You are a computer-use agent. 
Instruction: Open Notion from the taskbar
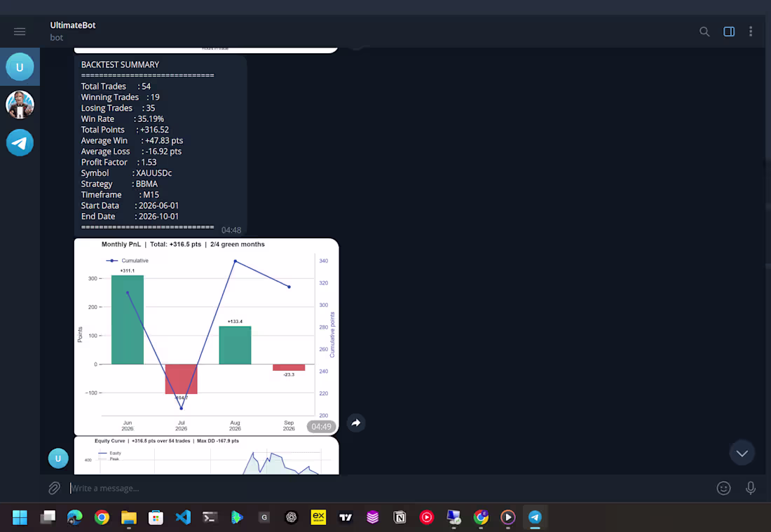point(400,517)
